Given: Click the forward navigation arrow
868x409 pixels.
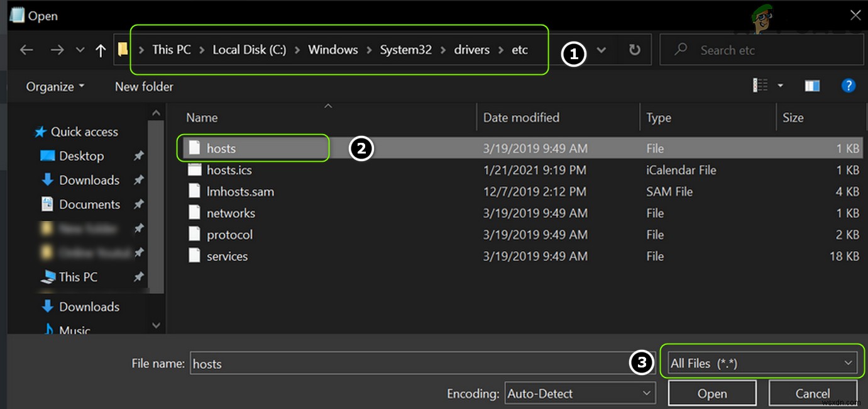Looking at the screenshot, I should click(x=58, y=50).
